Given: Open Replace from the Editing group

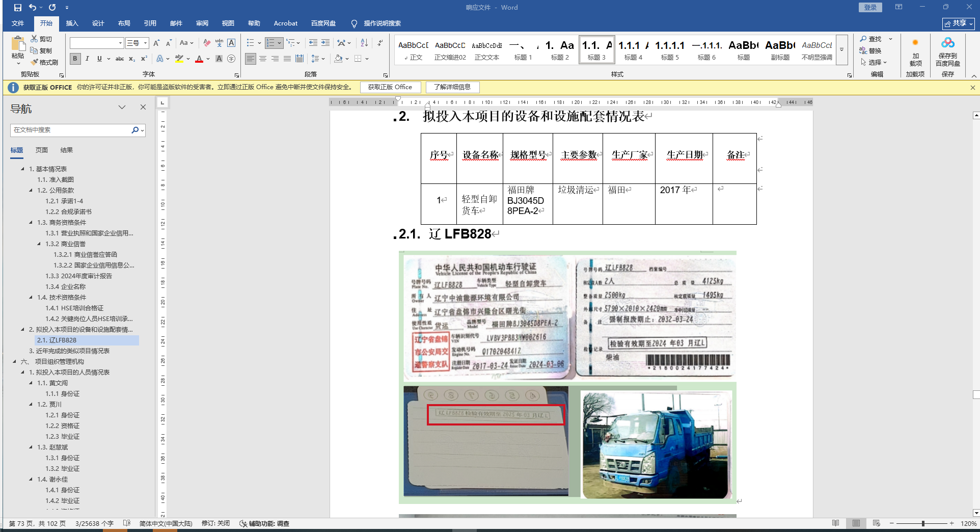Looking at the screenshot, I should coord(871,50).
